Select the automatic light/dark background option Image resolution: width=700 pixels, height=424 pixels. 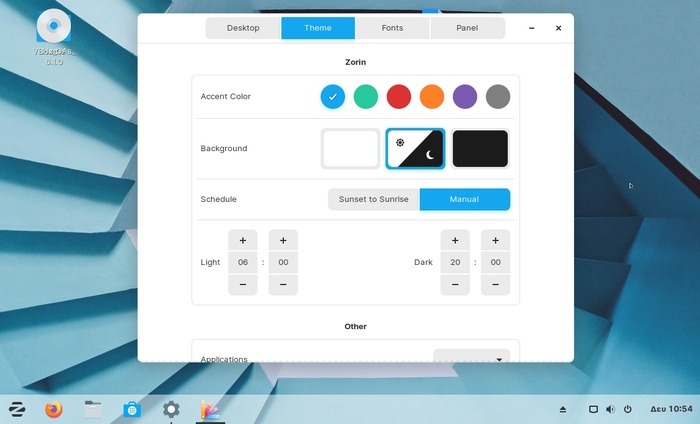pyautogui.click(x=415, y=149)
